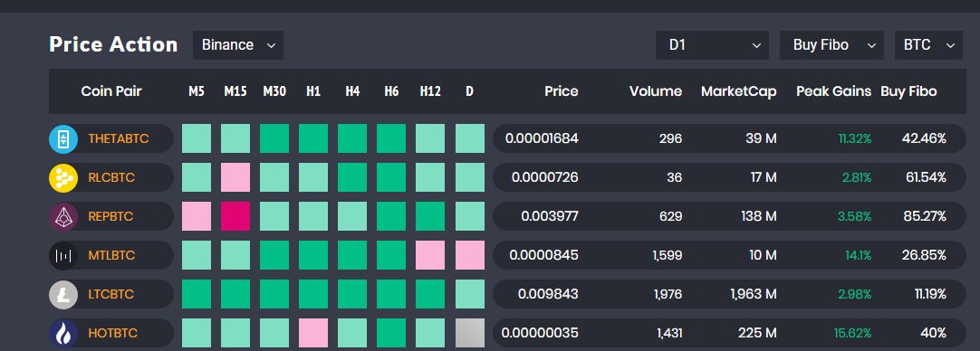Viewport: 980px width, 351px height.
Task: Click the MTLBTC Buy Fibo 26.85%
Action: tap(925, 255)
